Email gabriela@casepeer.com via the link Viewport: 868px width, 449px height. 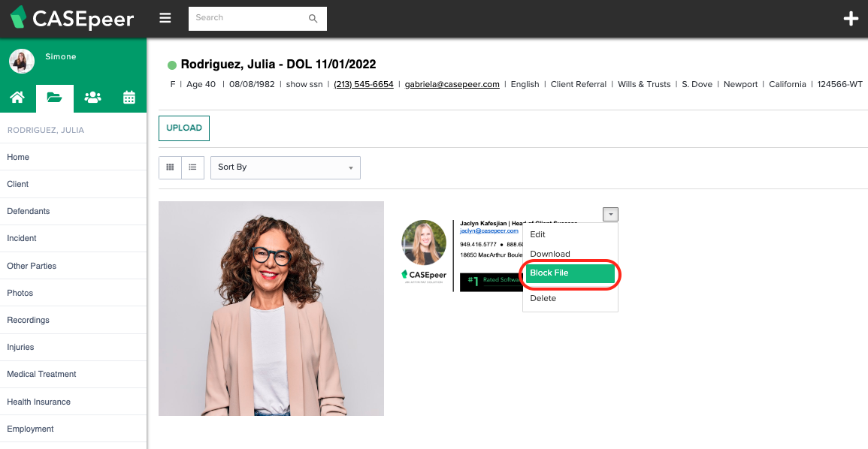[452, 84]
